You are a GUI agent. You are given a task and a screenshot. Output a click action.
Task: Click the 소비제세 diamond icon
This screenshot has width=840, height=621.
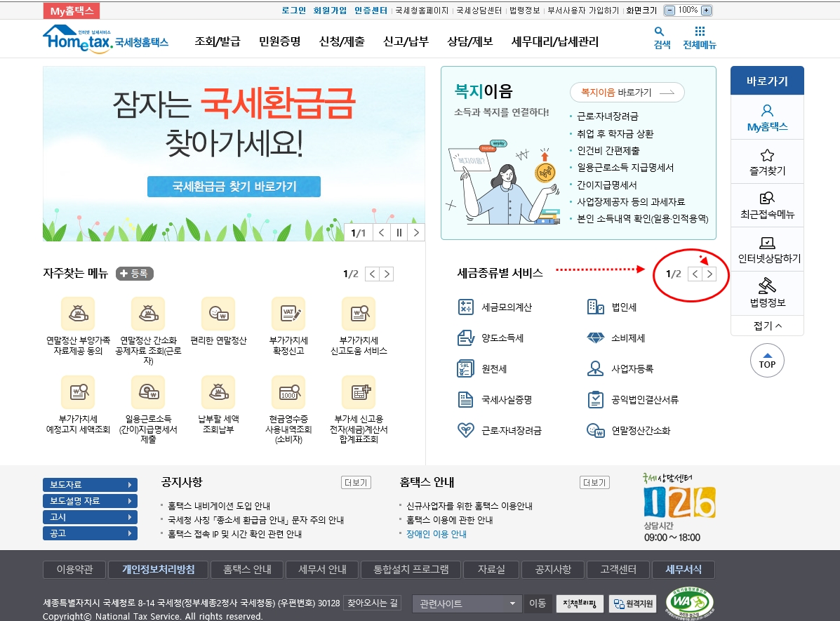(x=596, y=338)
